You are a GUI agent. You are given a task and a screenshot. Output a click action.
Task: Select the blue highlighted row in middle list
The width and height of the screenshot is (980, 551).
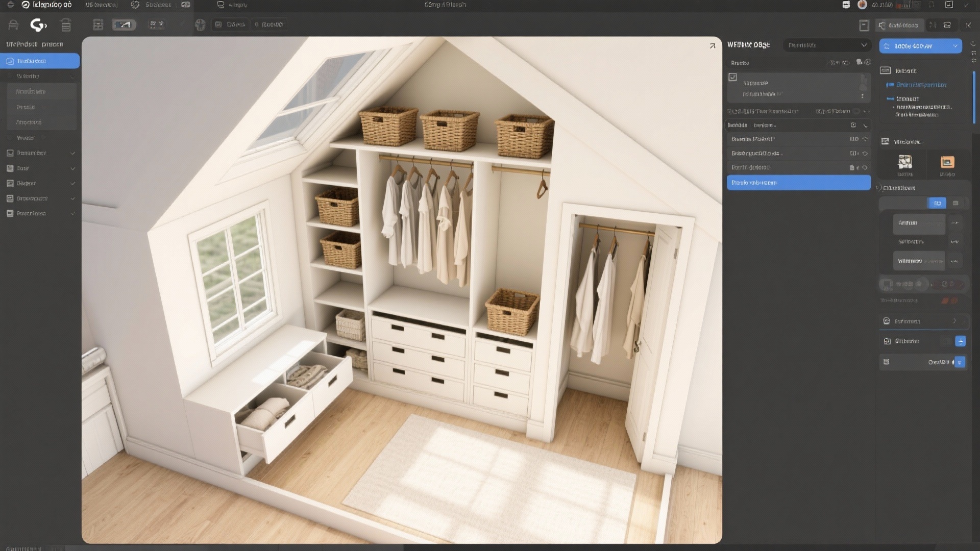click(798, 183)
